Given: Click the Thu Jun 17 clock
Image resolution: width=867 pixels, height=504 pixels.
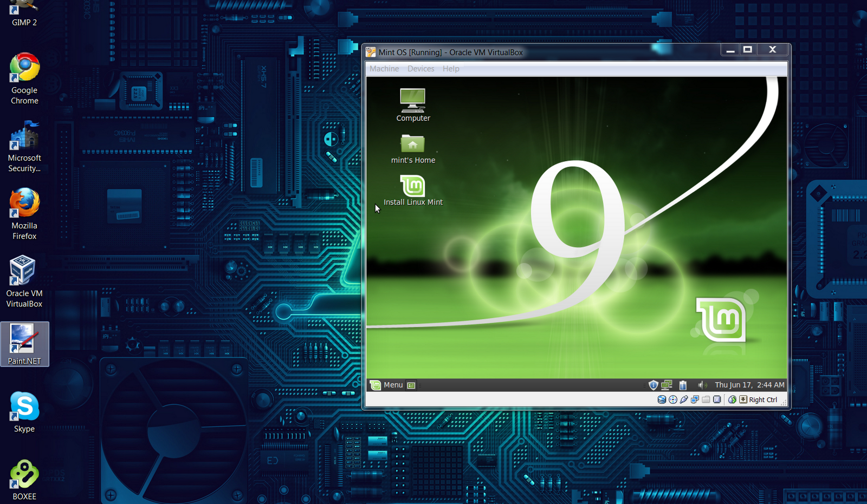Looking at the screenshot, I should tap(749, 385).
